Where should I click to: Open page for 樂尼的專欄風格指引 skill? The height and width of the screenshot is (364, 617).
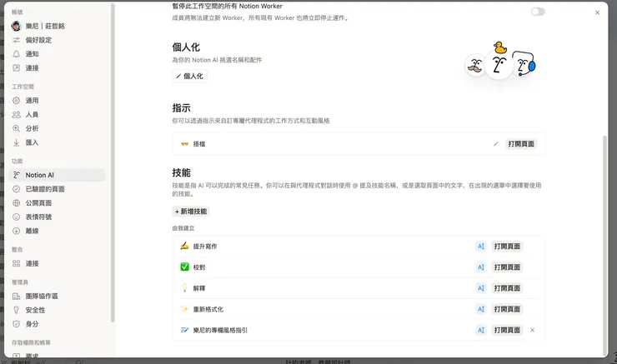pos(507,330)
